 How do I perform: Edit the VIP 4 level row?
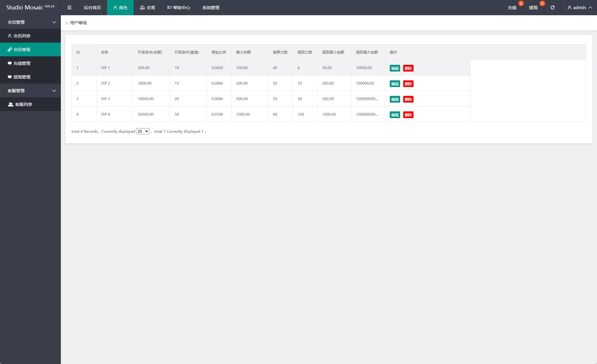[x=395, y=115]
